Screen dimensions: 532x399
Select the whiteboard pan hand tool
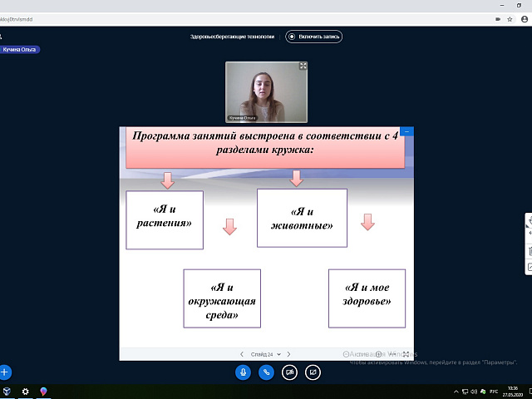pos(529,223)
